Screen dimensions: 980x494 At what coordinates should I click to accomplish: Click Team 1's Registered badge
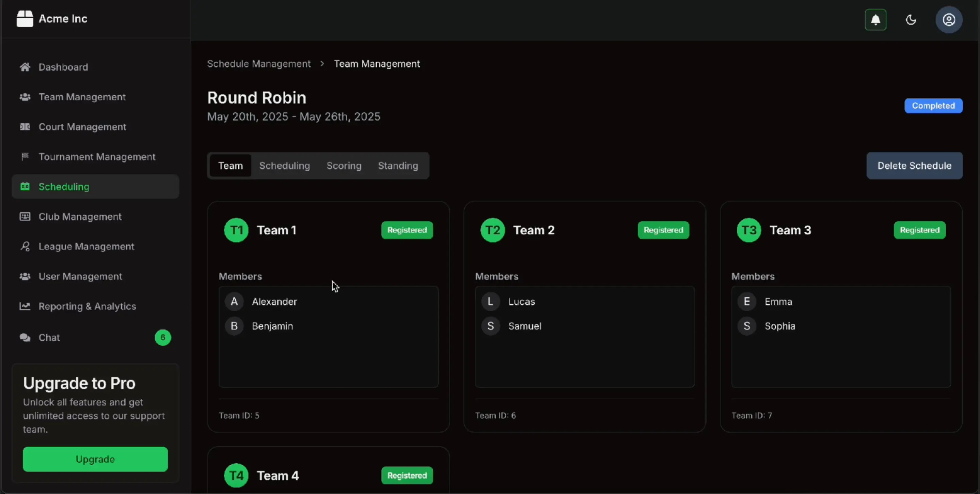[x=407, y=230]
